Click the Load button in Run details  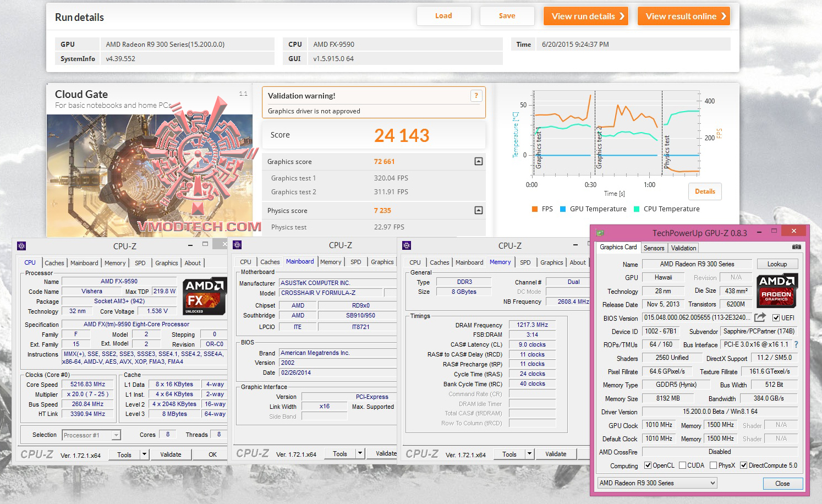click(443, 16)
